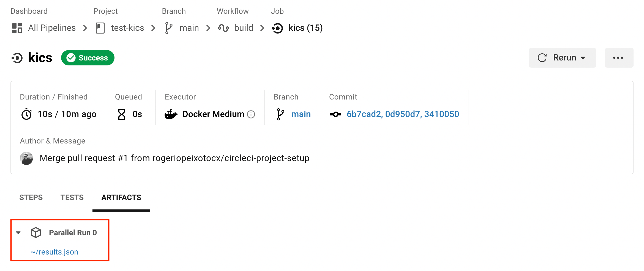Switch to the TESTS tab
This screenshot has height=271, width=644.
[72, 197]
